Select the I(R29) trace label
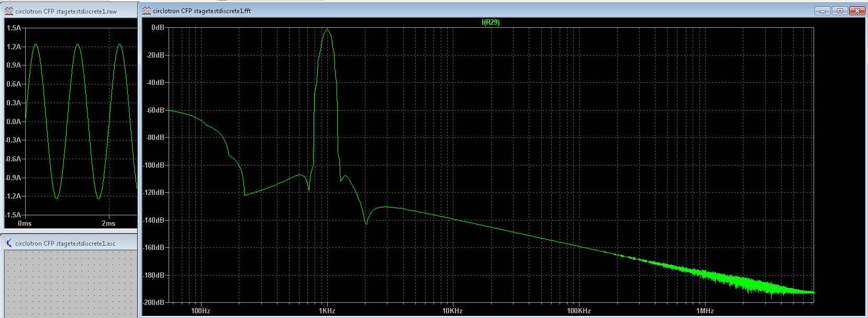This screenshot has width=868, height=318. (491, 22)
